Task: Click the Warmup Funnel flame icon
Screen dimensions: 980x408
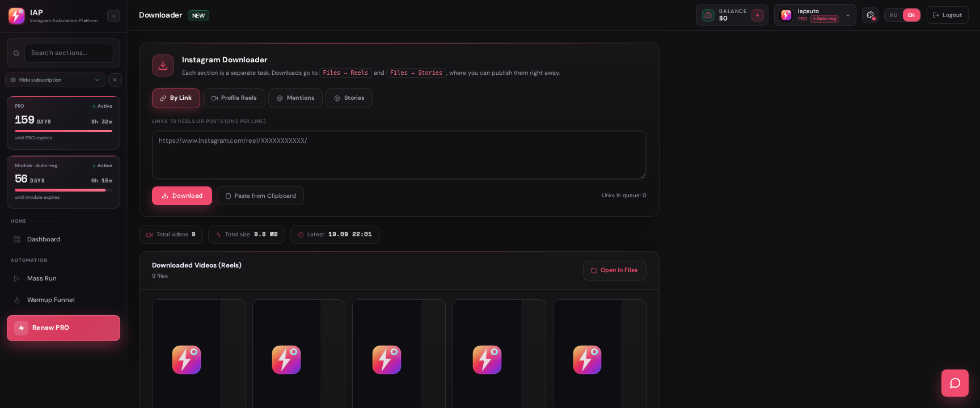Action: click(x=16, y=300)
